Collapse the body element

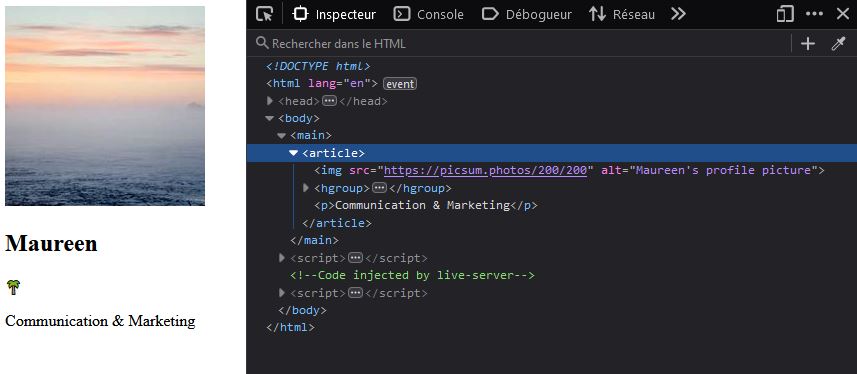[x=269, y=118]
